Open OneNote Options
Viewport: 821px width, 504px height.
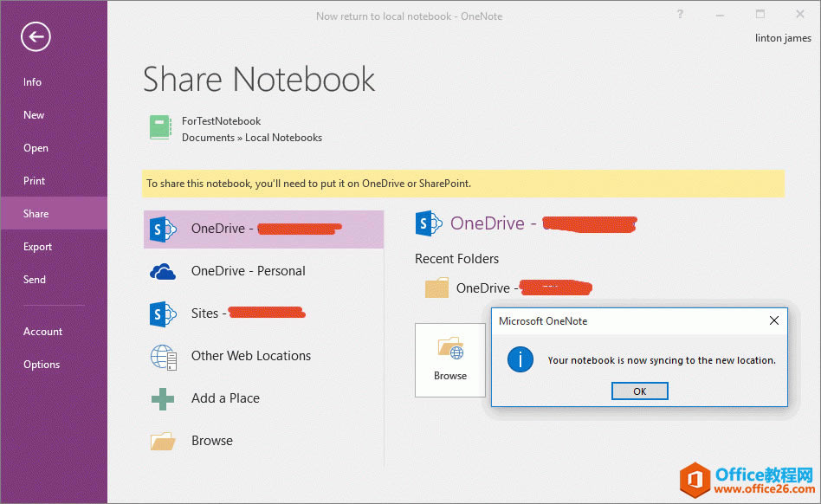click(42, 365)
